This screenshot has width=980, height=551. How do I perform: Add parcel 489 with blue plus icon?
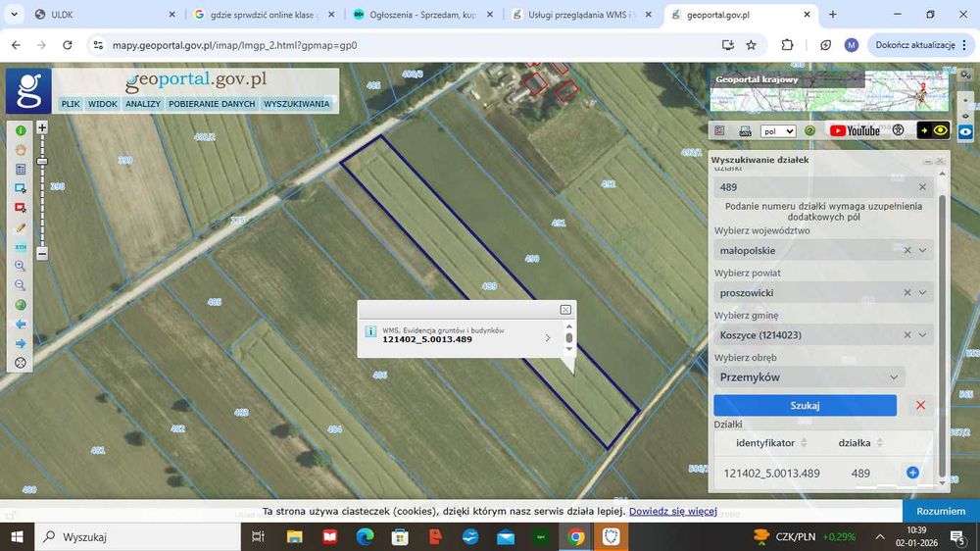(912, 473)
